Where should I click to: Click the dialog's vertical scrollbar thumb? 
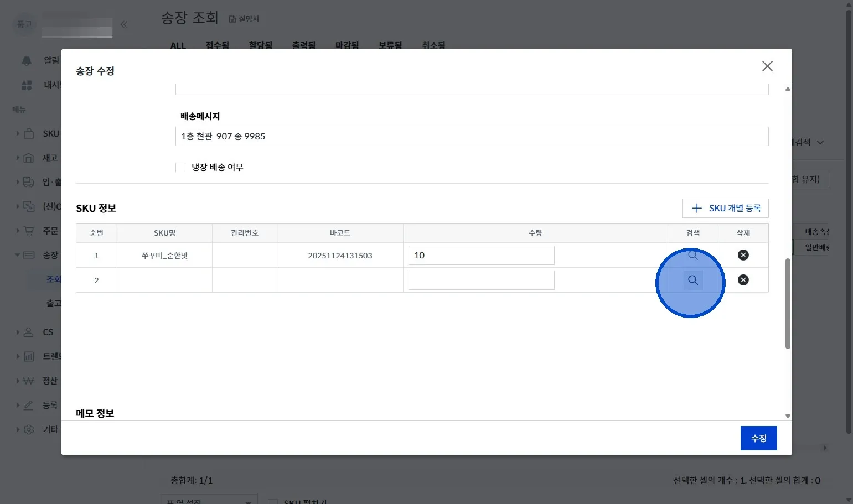(x=788, y=303)
